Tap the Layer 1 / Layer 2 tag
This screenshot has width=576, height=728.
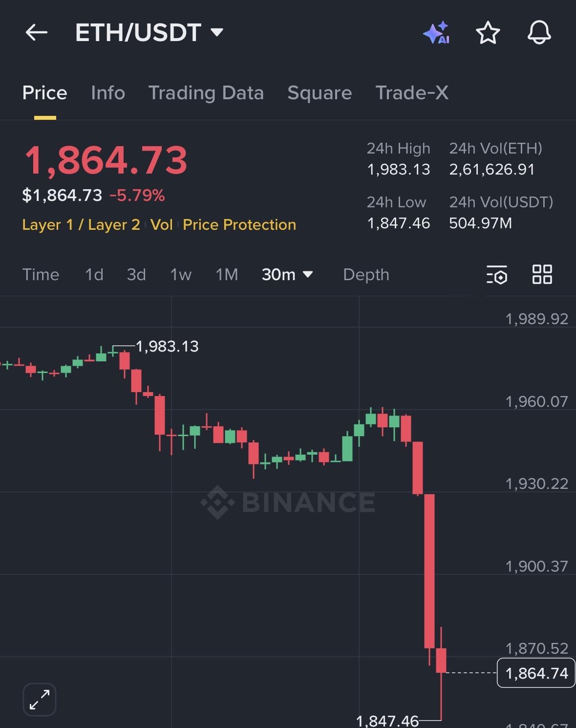(x=81, y=225)
